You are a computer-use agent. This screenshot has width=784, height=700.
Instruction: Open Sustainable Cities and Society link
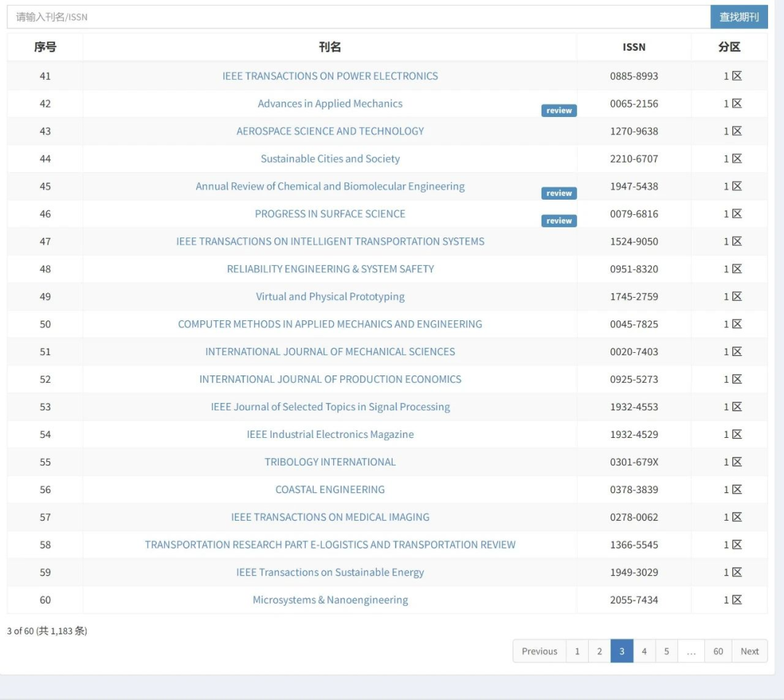point(330,159)
